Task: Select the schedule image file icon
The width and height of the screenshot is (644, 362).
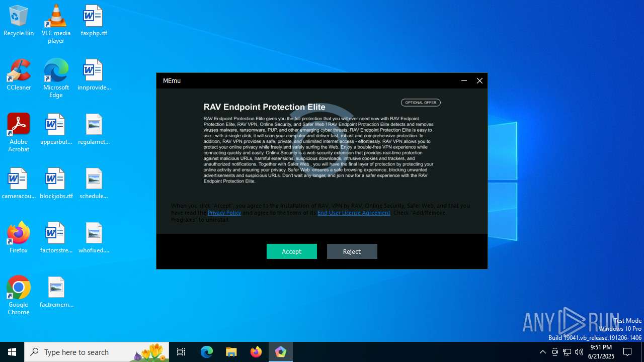Action: point(94,184)
